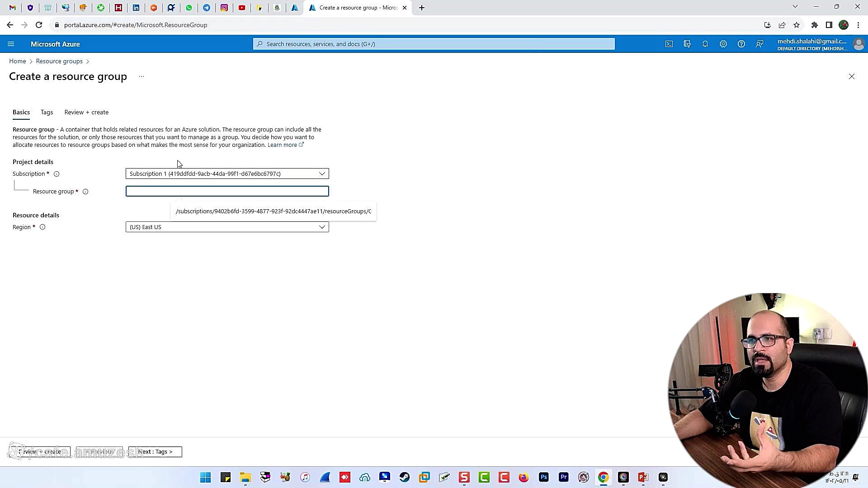Click the account avatar in header

coord(859,44)
